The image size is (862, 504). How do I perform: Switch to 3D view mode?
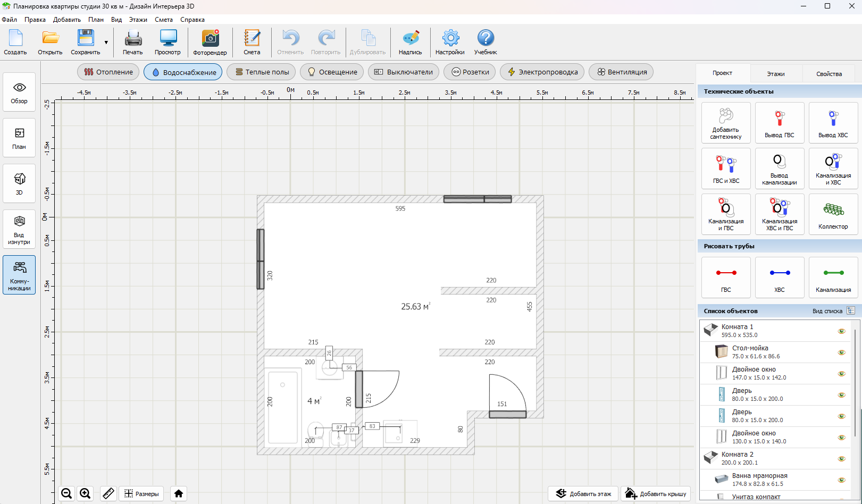tap(19, 183)
